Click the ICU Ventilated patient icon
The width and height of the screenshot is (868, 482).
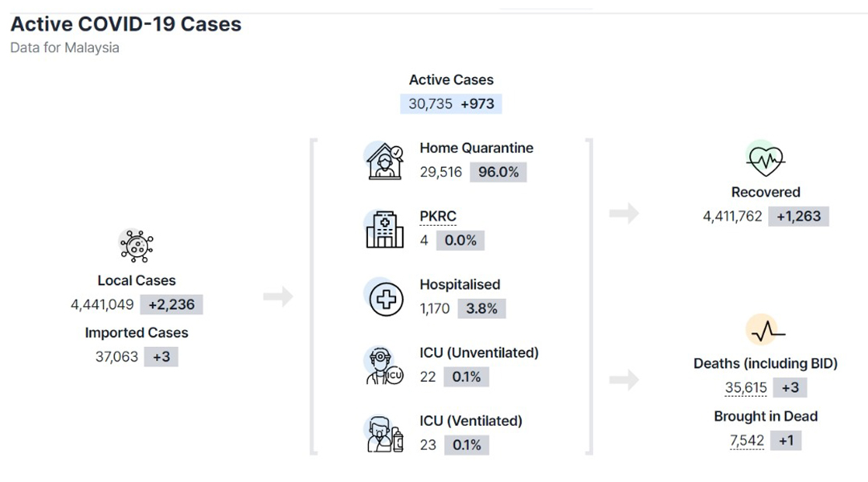pyautogui.click(x=385, y=434)
